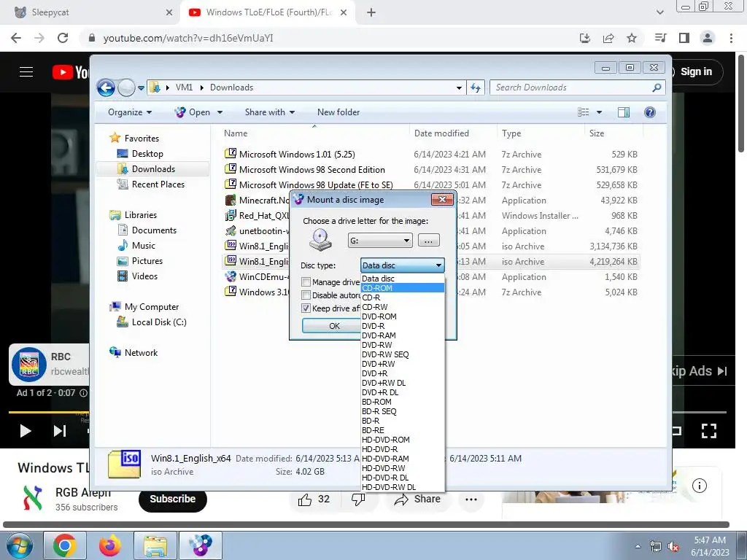This screenshot has height=560, width=747.
Task: Select the WinCDEmu installer file icon
Action: (x=231, y=276)
